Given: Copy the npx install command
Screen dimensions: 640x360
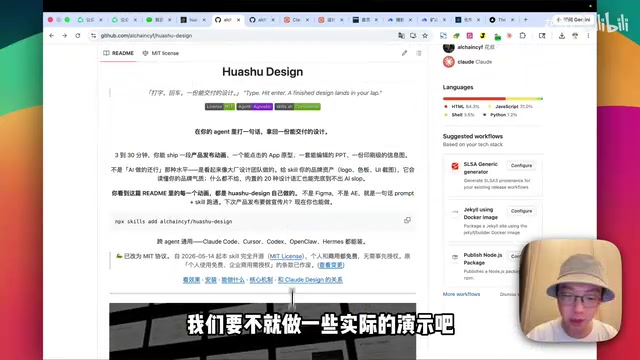Looking at the screenshot, I should (x=407, y=220).
